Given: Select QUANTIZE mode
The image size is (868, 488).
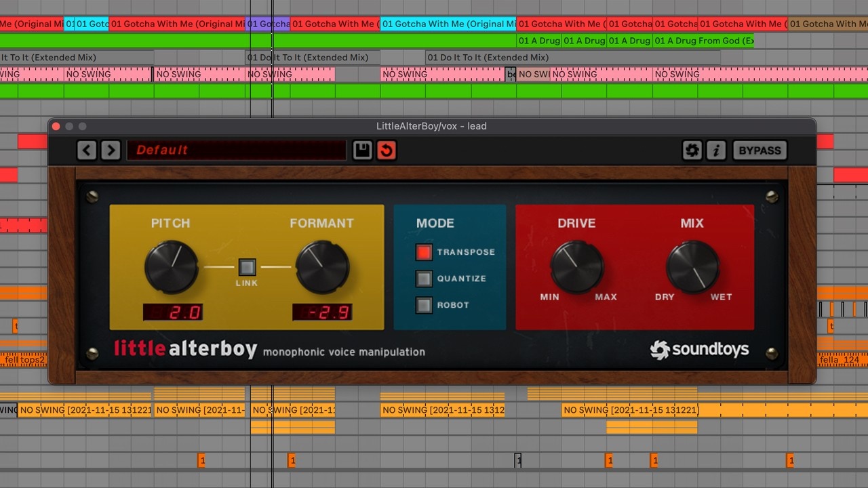Looking at the screenshot, I should point(424,279).
